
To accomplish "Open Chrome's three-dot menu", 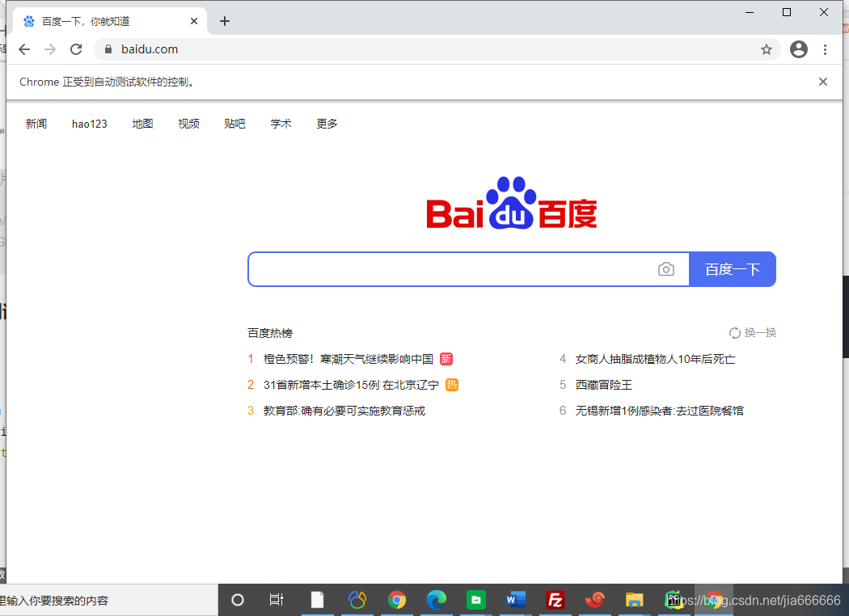I will click(826, 50).
